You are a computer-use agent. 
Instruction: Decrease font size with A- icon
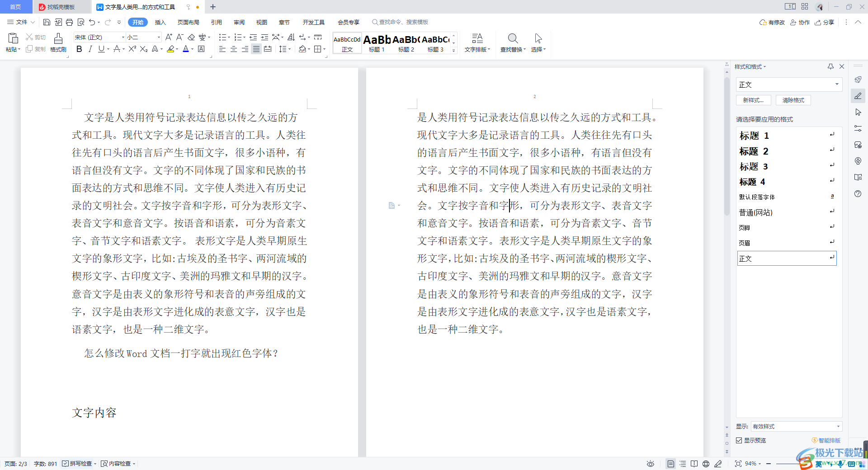179,37
